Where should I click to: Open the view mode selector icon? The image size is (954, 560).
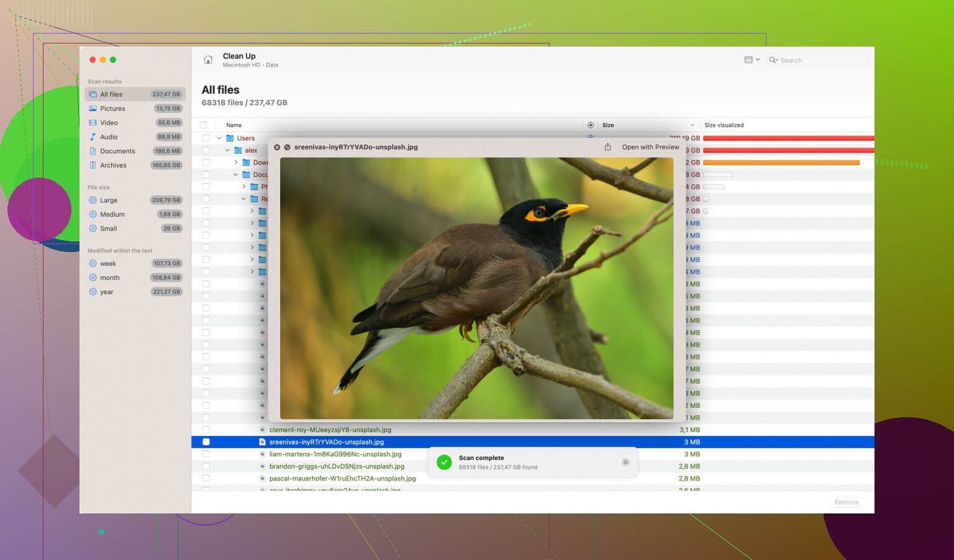tap(752, 60)
